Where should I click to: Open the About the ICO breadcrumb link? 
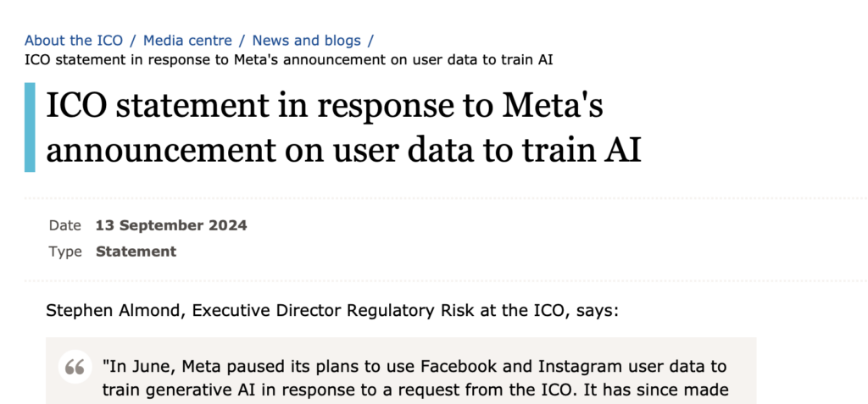coord(74,41)
